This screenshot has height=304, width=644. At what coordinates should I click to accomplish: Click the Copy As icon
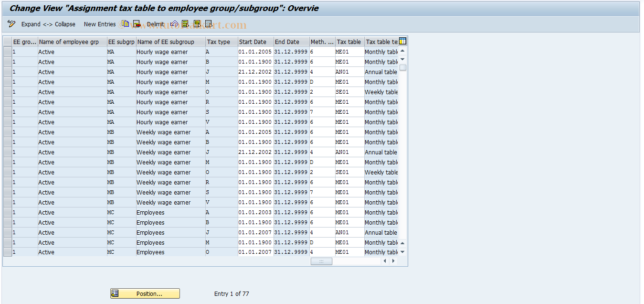(125, 24)
